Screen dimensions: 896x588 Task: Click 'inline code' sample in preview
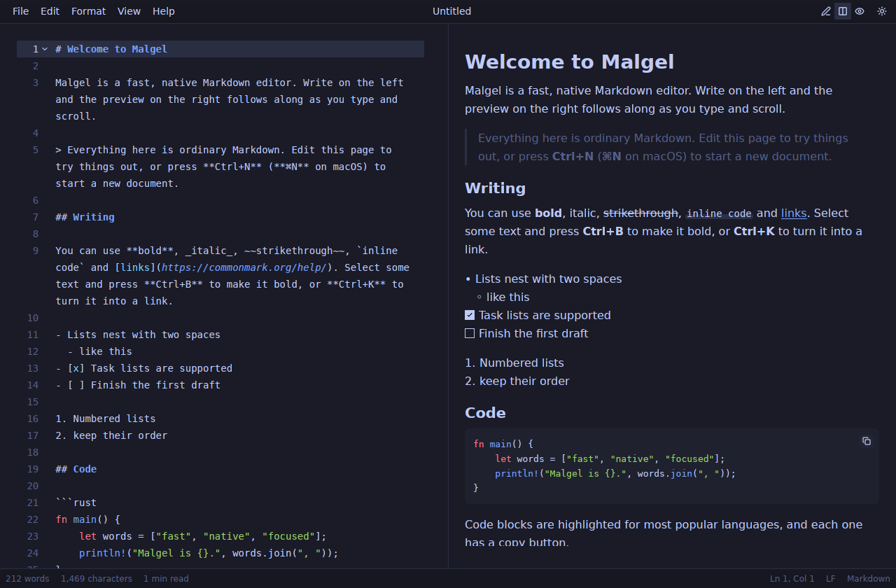point(719,213)
